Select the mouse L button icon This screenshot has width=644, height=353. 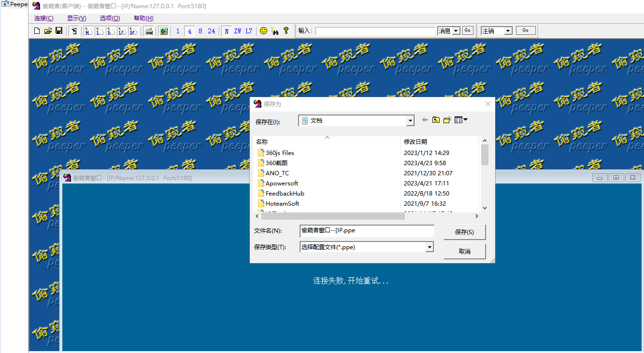pos(100,31)
